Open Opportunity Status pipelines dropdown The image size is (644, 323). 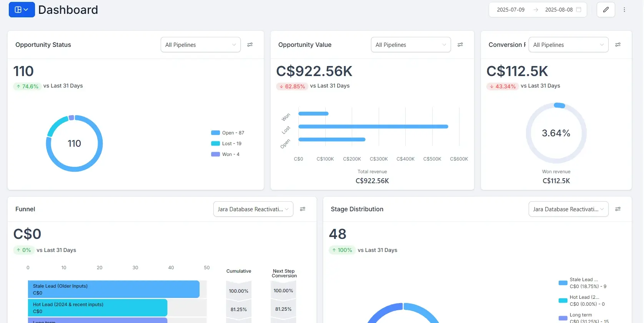201,45
